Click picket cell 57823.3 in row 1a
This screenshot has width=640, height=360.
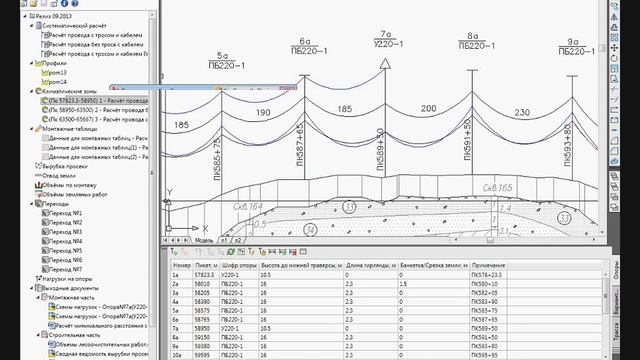pyautogui.click(x=206, y=275)
